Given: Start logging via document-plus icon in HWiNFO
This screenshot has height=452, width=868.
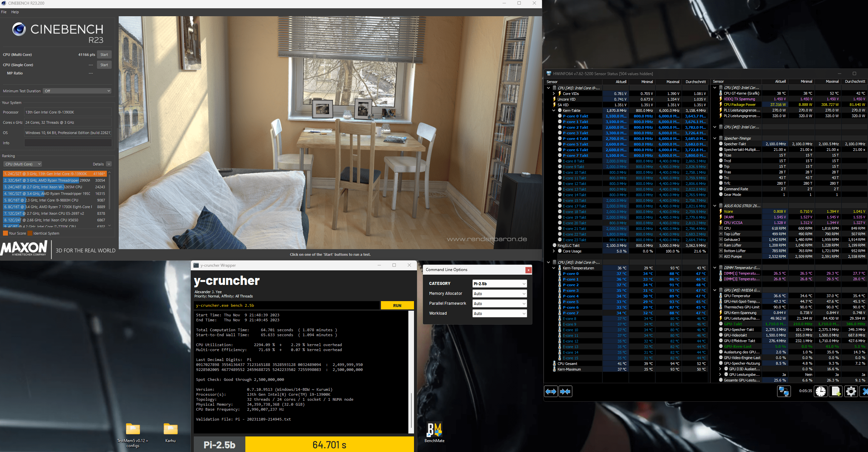Looking at the screenshot, I should pyautogui.click(x=836, y=391).
